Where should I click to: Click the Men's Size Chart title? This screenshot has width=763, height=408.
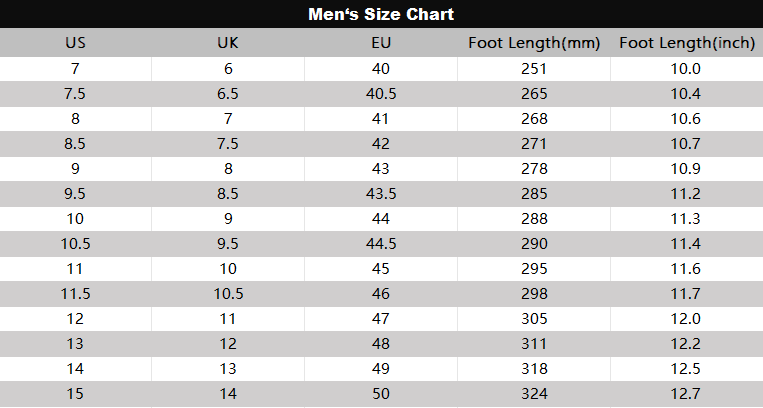pyautogui.click(x=381, y=14)
